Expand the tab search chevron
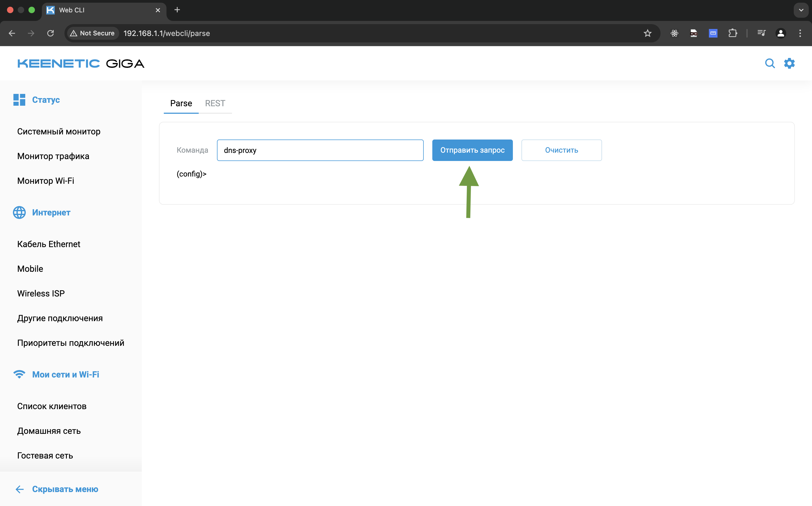812x506 pixels. click(x=801, y=10)
